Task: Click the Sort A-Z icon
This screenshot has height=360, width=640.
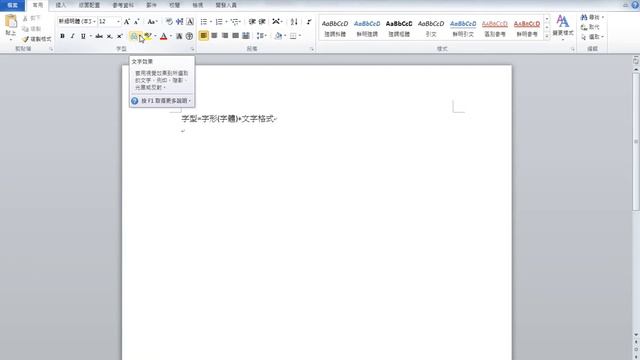Action: (294, 22)
